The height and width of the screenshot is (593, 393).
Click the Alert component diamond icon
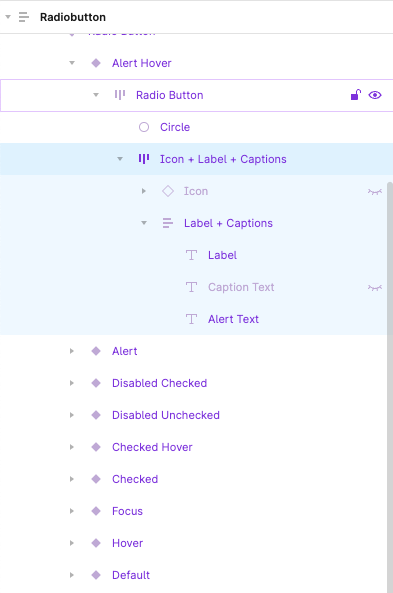point(96,351)
